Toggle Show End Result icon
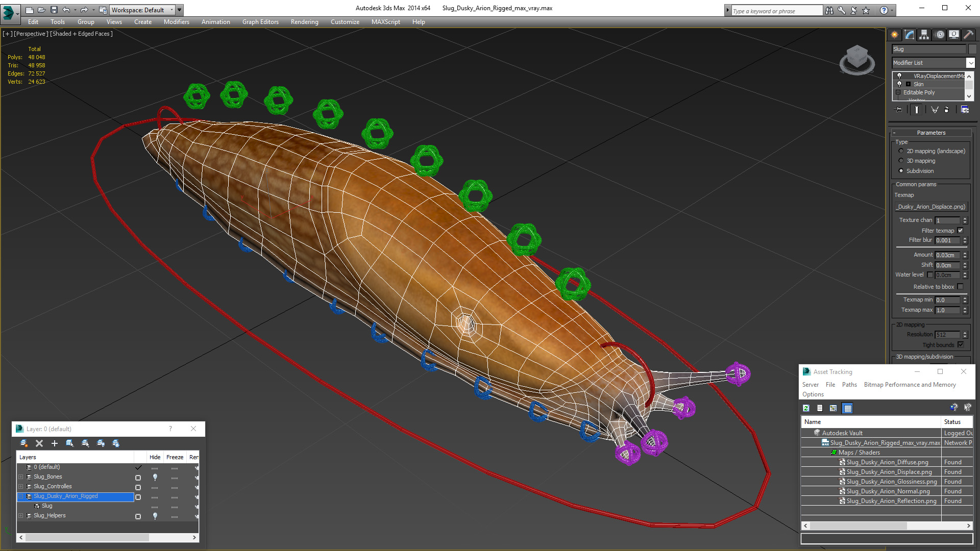980x551 pixels. 917,110
